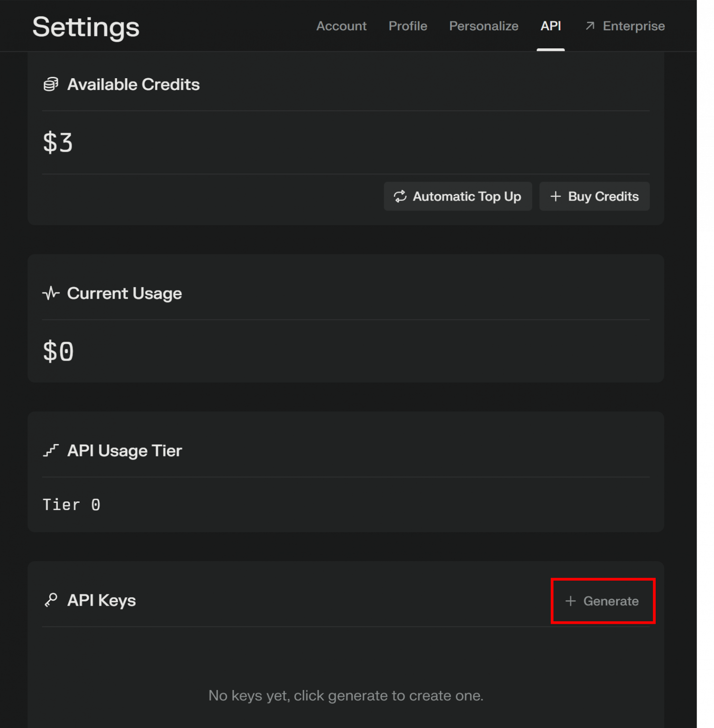
Task: Click the $3 available credits amount
Action: click(x=58, y=143)
